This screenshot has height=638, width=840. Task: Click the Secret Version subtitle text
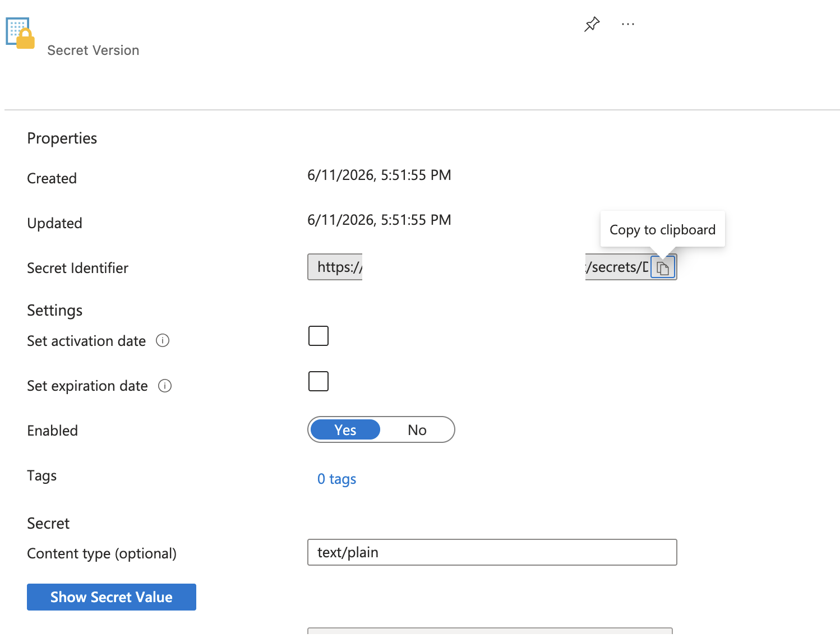click(x=93, y=50)
